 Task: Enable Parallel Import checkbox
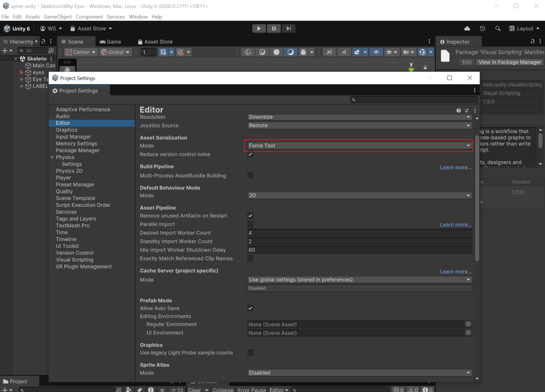tap(251, 224)
